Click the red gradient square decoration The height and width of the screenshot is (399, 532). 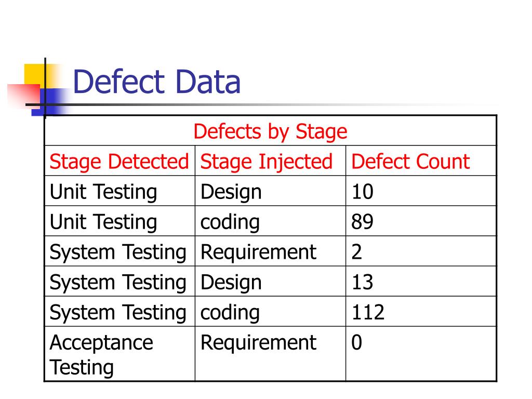24,96
